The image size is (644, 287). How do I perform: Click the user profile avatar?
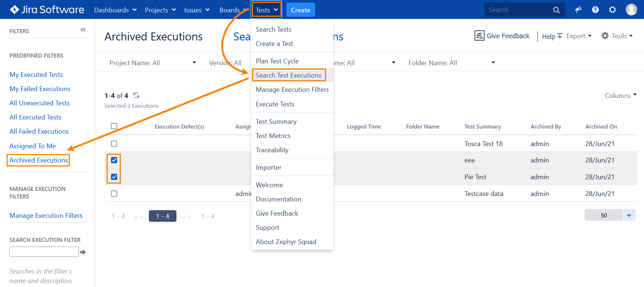631,10
